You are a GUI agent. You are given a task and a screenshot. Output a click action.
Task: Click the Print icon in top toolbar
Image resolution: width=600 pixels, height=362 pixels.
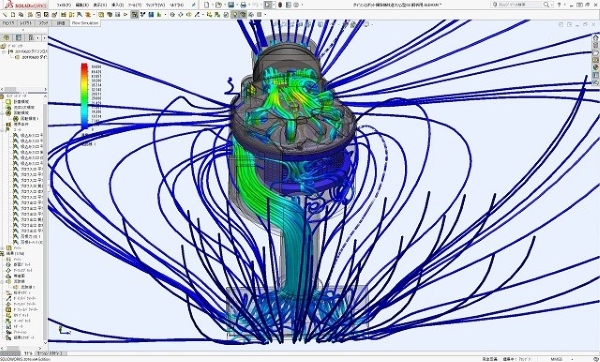click(x=243, y=5)
